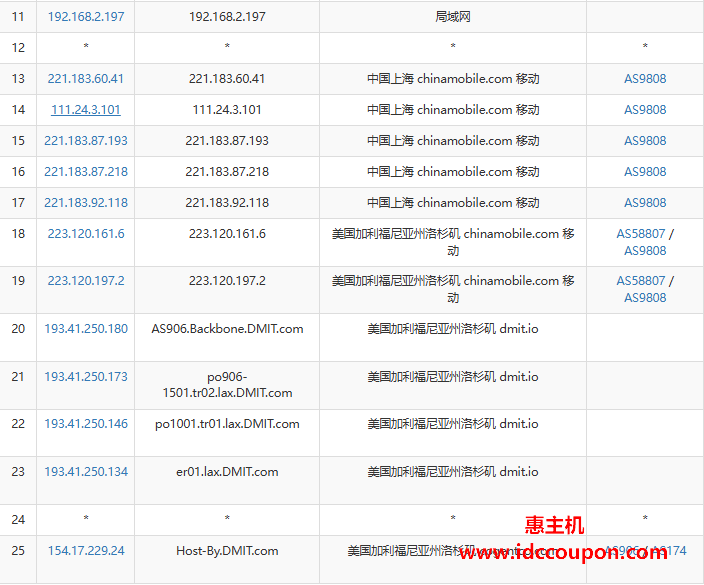Screen dimensions: 704x585
Task: Click the AS9808 link in hop 13
Action: [645, 79]
